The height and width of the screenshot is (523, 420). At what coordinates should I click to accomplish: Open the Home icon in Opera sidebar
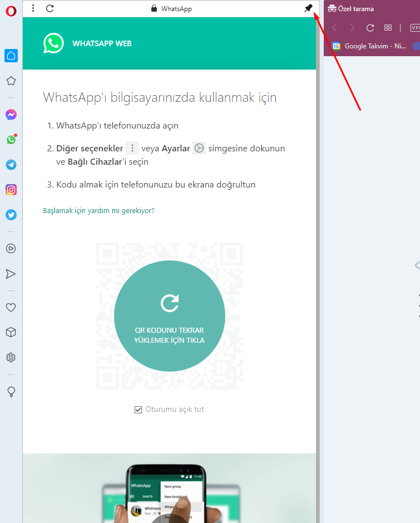11,56
